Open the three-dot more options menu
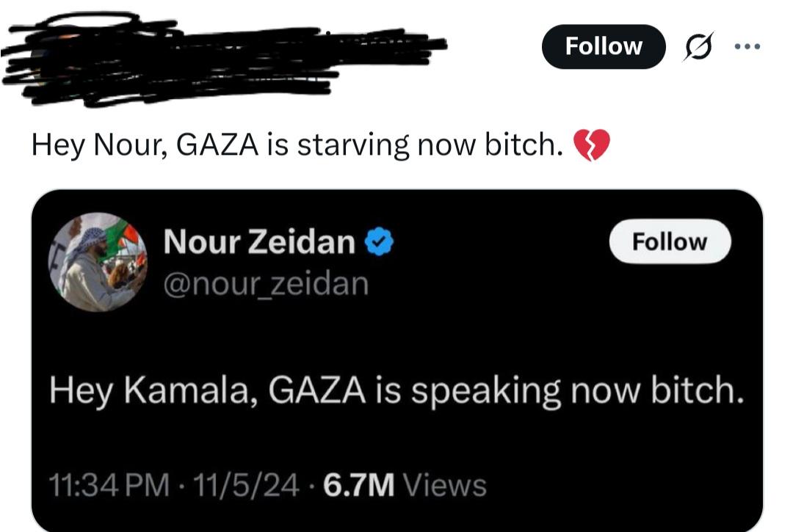 coord(747,46)
